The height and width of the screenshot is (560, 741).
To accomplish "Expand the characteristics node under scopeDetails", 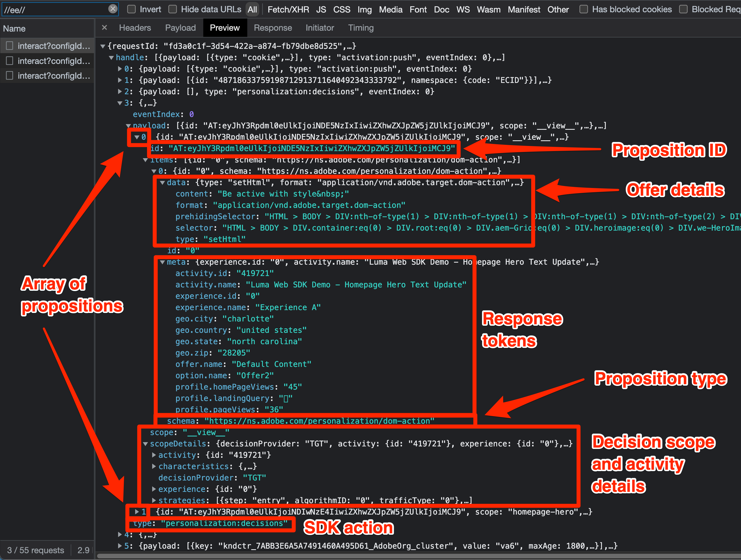I will pyautogui.click(x=154, y=466).
